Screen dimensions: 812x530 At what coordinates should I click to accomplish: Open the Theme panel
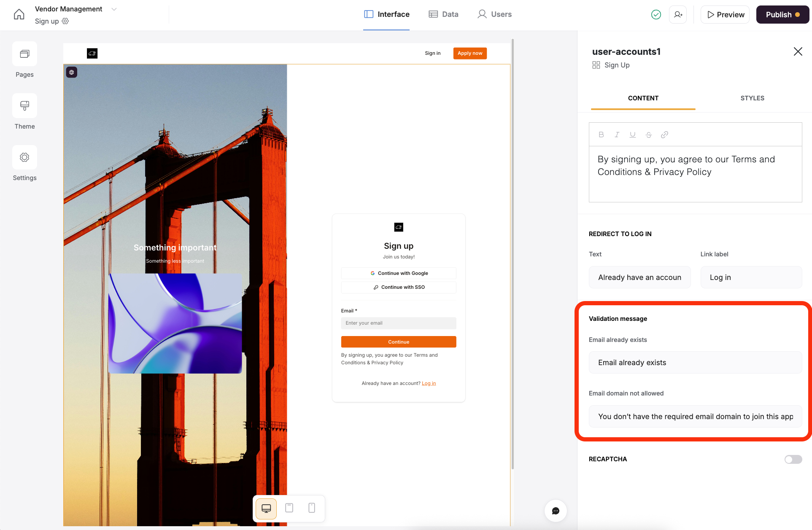(x=24, y=106)
